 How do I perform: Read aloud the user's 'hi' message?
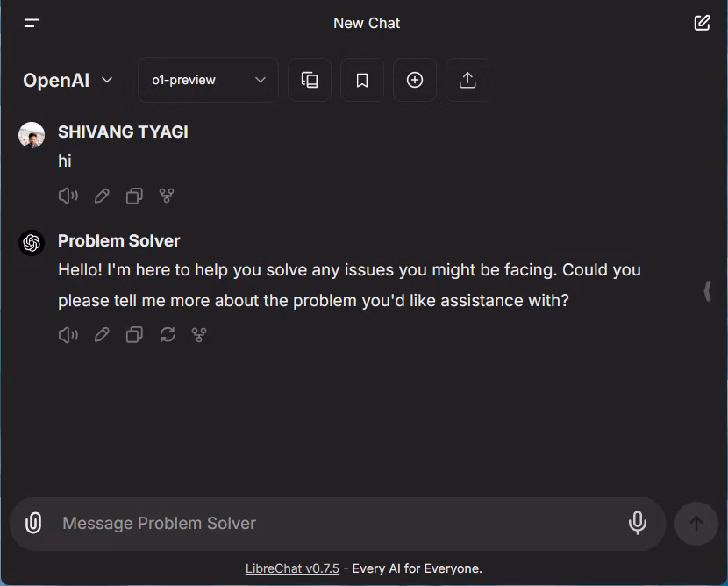[x=68, y=196]
